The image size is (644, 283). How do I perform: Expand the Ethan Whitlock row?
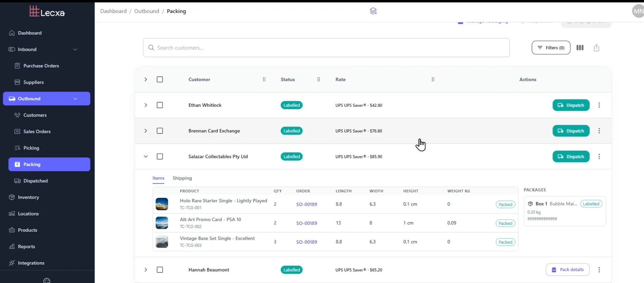[146, 105]
